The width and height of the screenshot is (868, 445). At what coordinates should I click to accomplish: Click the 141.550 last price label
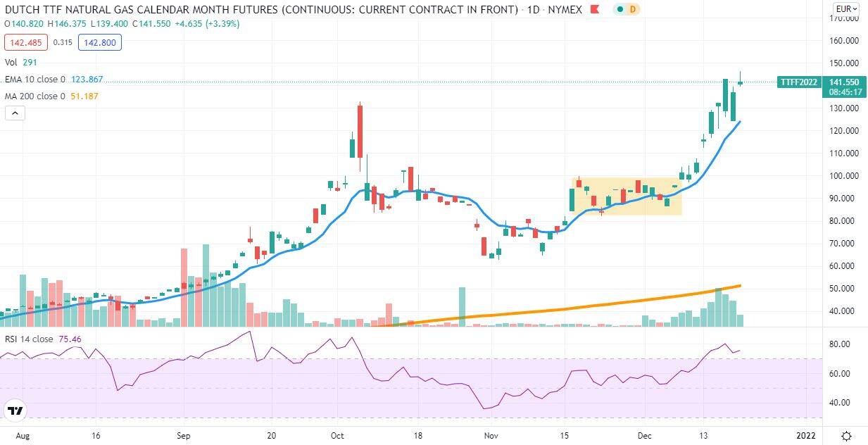pos(844,82)
